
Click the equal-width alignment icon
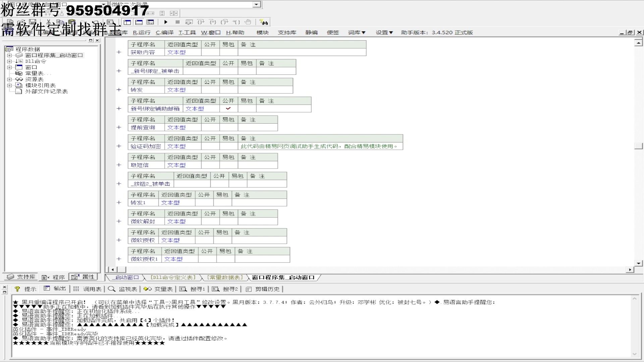151,13
